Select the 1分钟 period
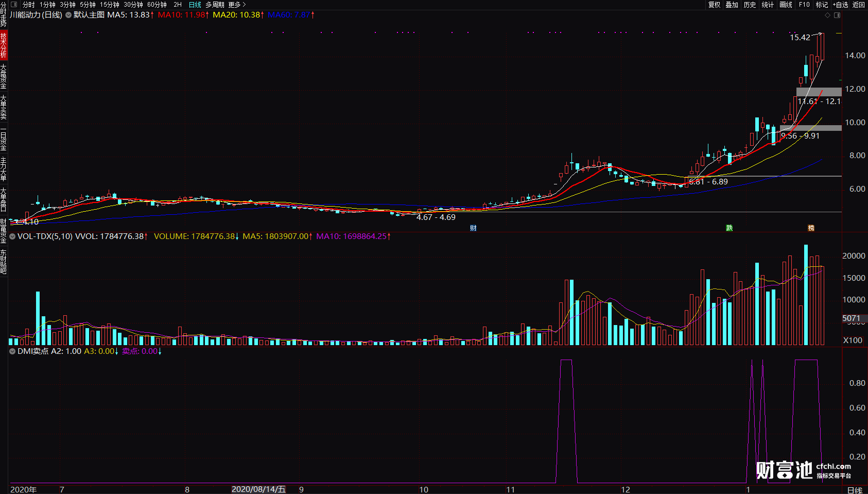The image size is (868, 494). coord(47,5)
